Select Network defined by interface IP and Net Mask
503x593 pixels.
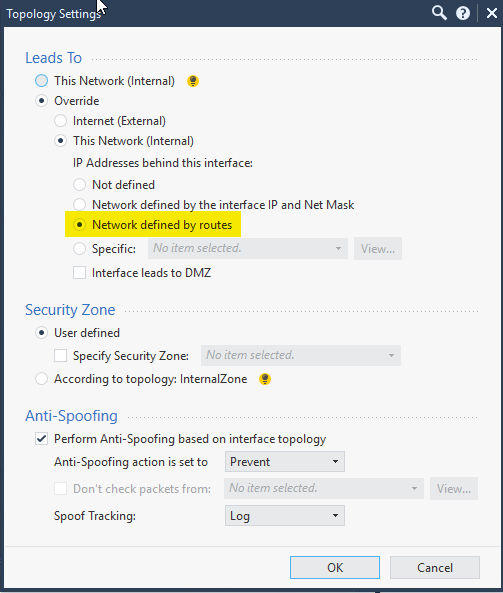[x=79, y=205]
